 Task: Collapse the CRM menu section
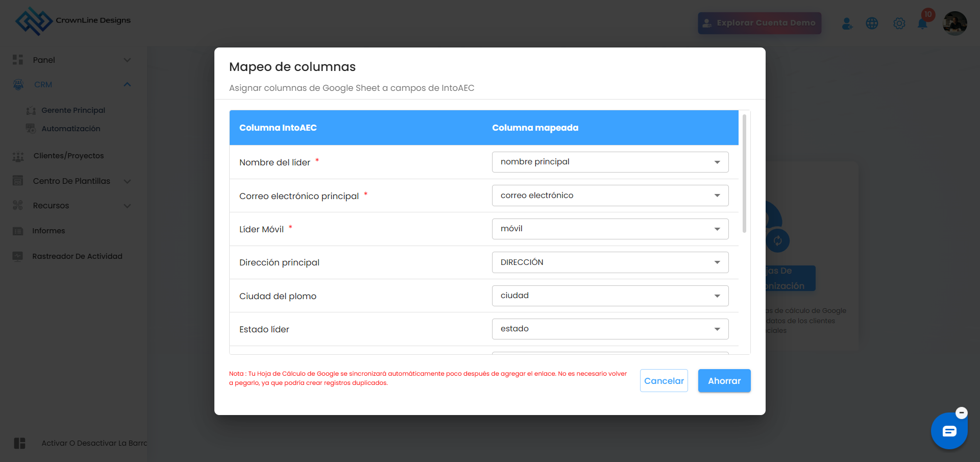[x=127, y=85]
